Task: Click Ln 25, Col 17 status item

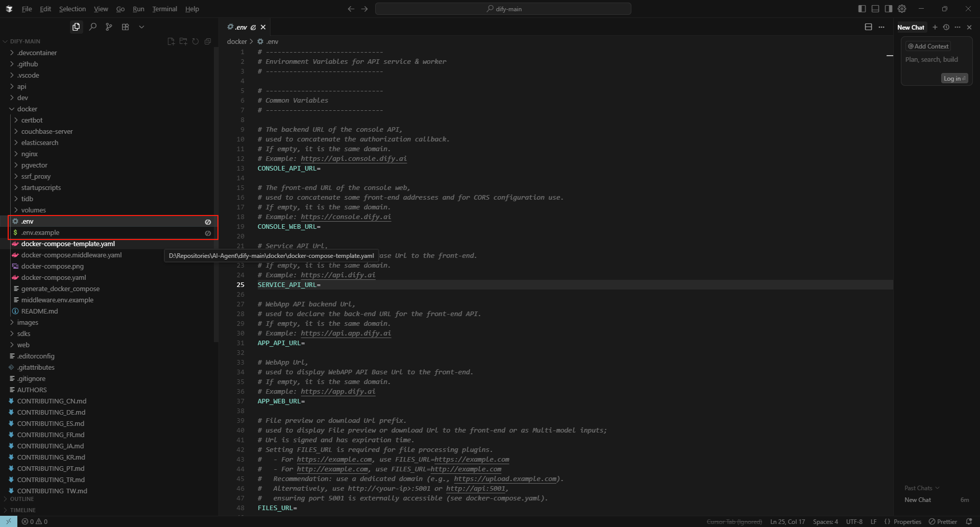Action: point(788,521)
